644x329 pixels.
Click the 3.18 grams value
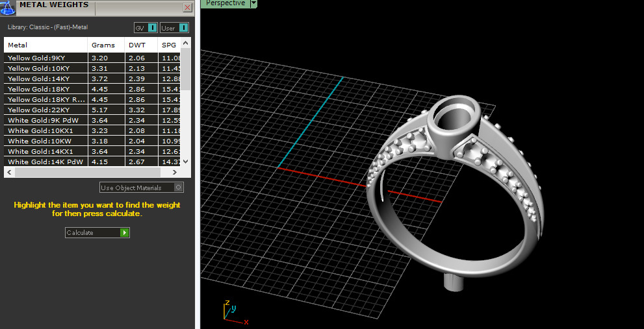(100, 141)
